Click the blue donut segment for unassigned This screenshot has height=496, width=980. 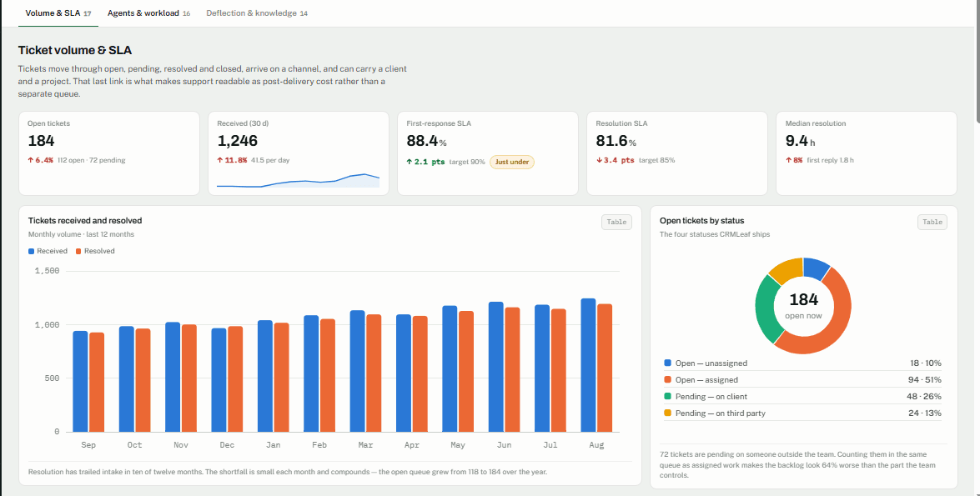[x=816, y=268]
